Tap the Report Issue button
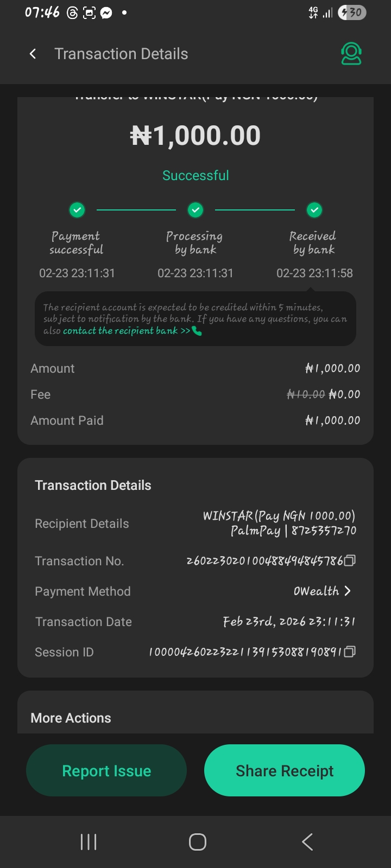This screenshot has width=391, height=868. tap(106, 770)
